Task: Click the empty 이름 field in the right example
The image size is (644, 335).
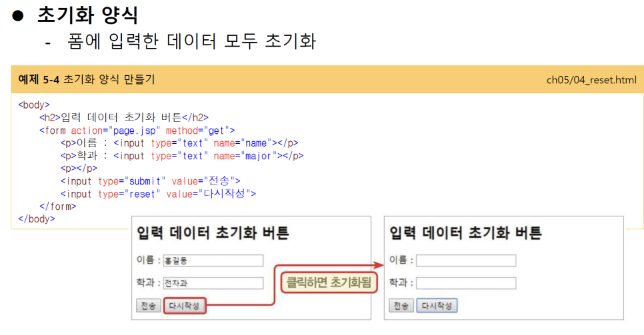Action: pos(466,260)
